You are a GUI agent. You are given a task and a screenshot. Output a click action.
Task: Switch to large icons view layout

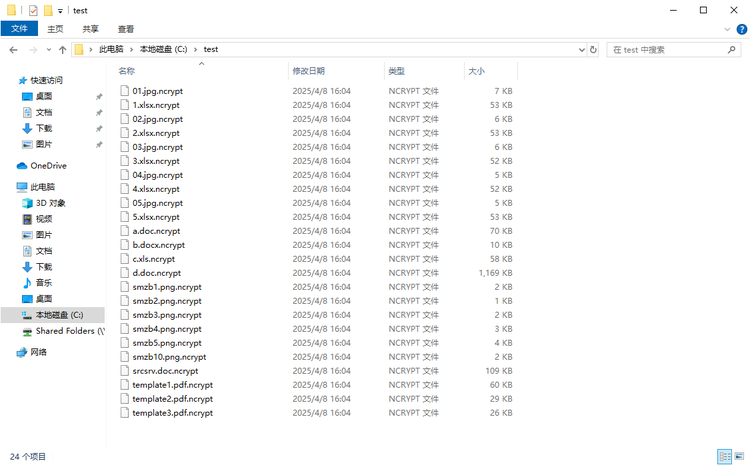tap(739, 456)
